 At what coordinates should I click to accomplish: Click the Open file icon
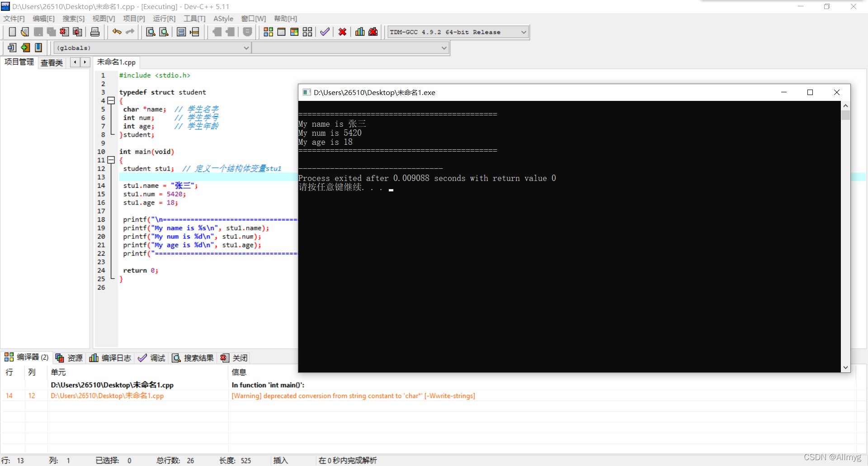click(25, 32)
